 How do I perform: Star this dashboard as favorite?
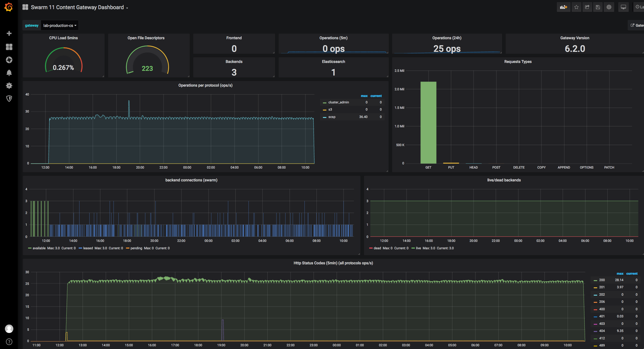[x=576, y=7]
